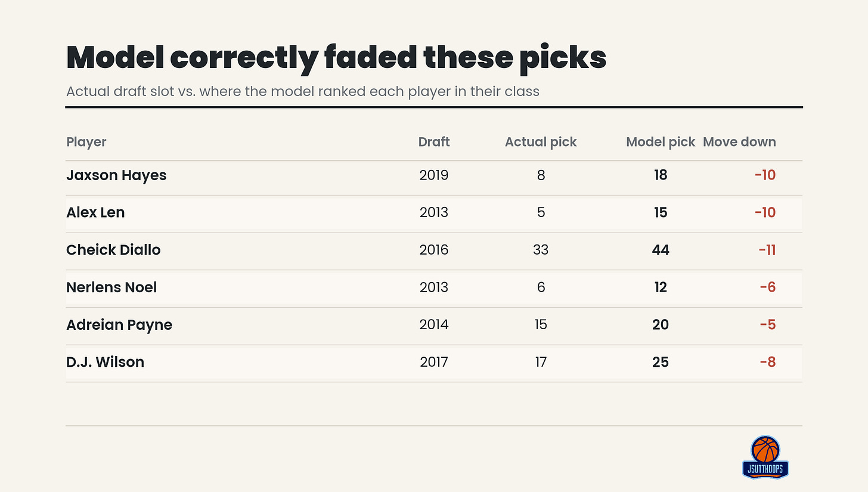Image resolution: width=868 pixels, height=492 pixels.
Task: Click the subtitle about actual draft slot
Action: pos(303,92)
